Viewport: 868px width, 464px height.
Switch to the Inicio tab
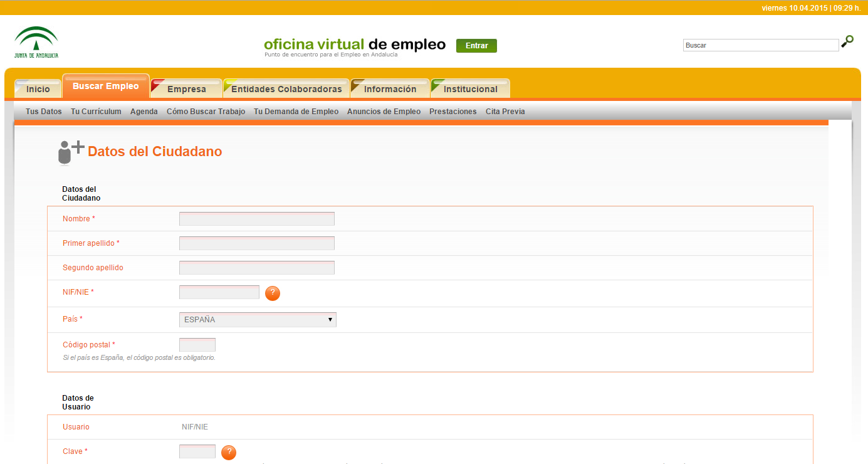(x=38, y=89)
